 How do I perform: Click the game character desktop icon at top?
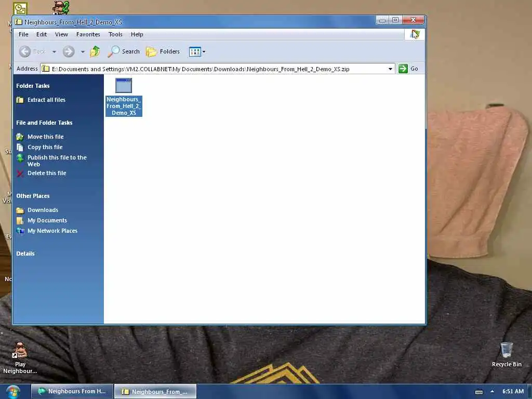61,7
